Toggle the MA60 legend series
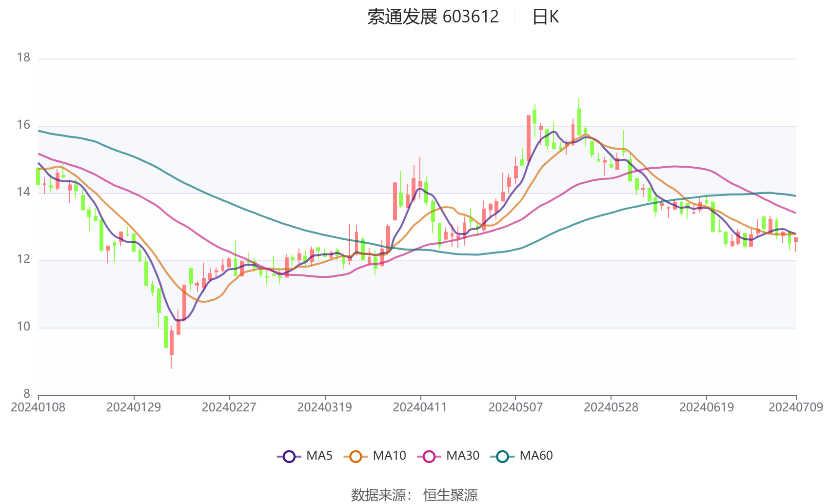 point(522,456)
